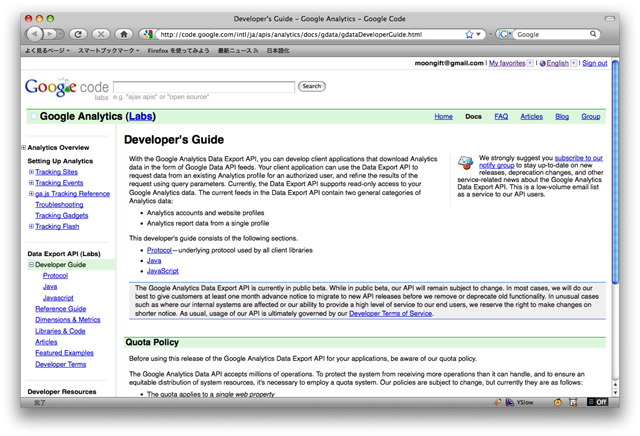This screenshot has width=640, height=436.
Task: Open the Dimensions & Metrics link
Action: [x=68, y=320]
